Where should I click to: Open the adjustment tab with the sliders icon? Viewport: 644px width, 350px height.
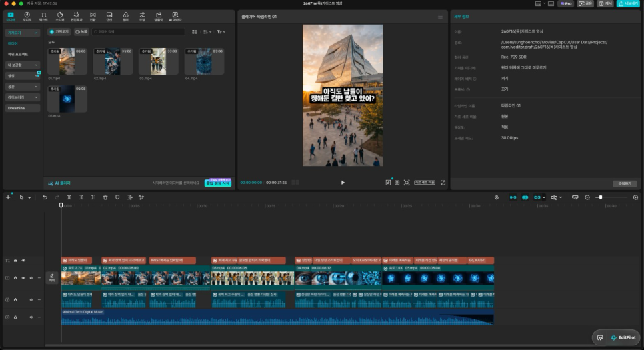coord(142,17)
